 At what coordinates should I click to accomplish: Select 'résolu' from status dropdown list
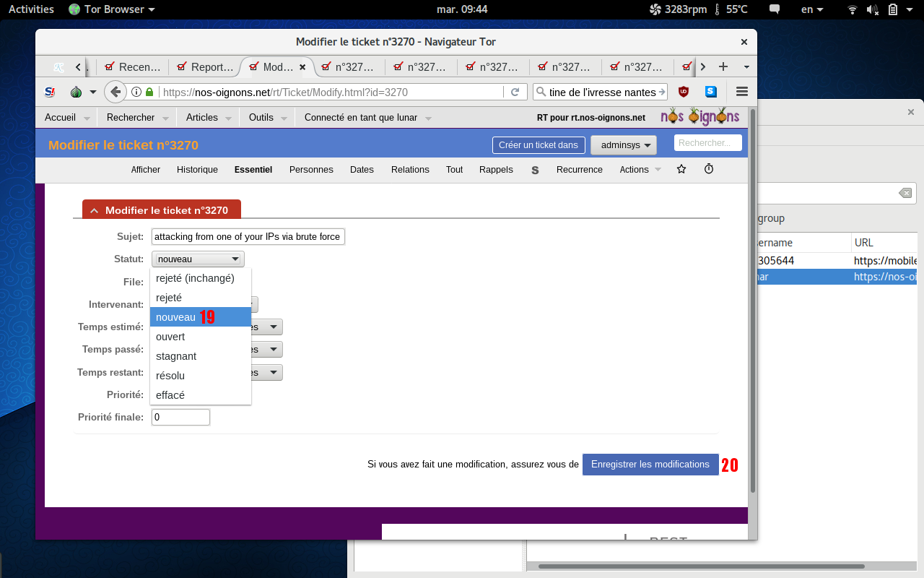coord(170,376)
